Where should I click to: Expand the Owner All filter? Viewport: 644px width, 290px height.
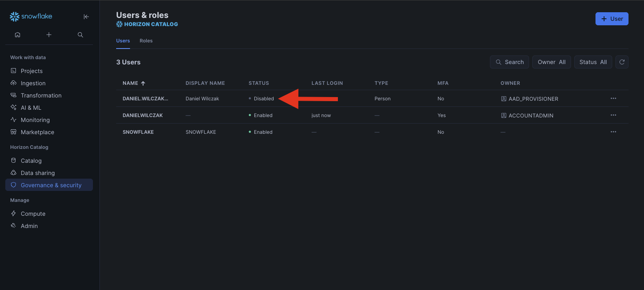tap(551, 62)
